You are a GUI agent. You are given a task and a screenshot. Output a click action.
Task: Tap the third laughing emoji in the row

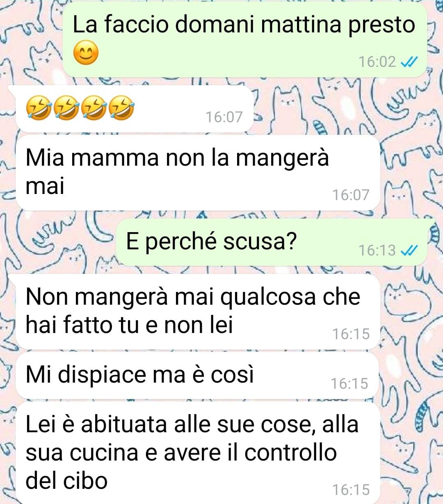[95, 108]
